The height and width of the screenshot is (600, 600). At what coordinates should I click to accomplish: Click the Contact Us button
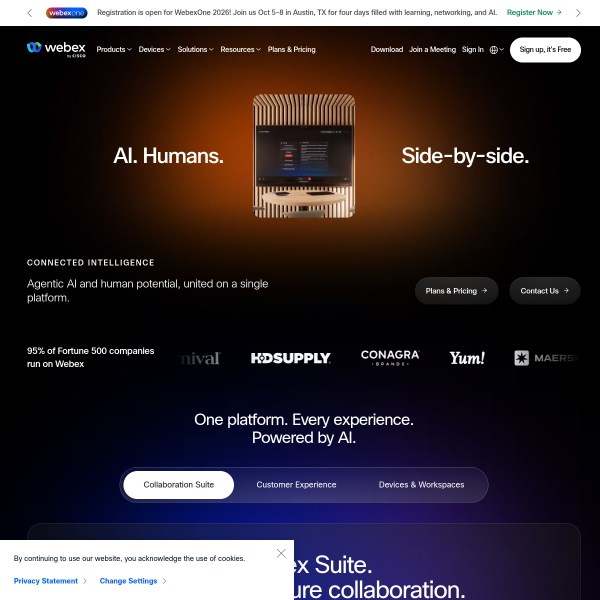(x=545, y=291)
